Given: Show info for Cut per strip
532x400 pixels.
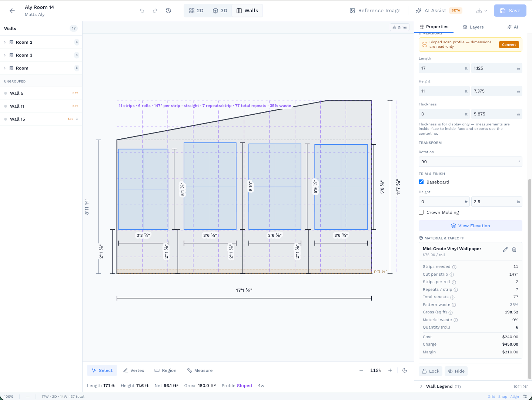Looking at the screenshot, I should pyautogui.click(x=452, y=275).
